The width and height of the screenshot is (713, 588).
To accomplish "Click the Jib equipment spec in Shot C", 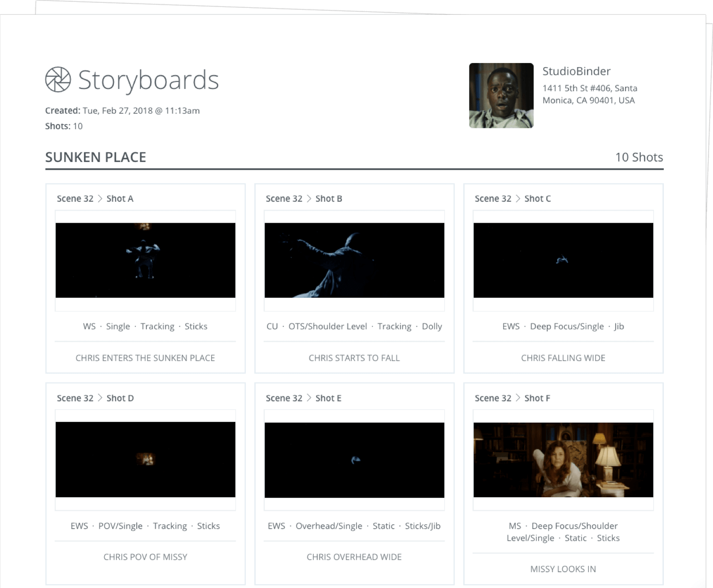I will tap(619, 326).
